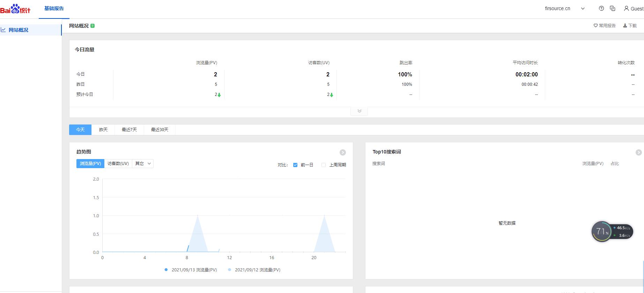Switch to the 最近7天 tab
Image resolution: width=644 pixels, height=293 pixels.
point(129,130)
